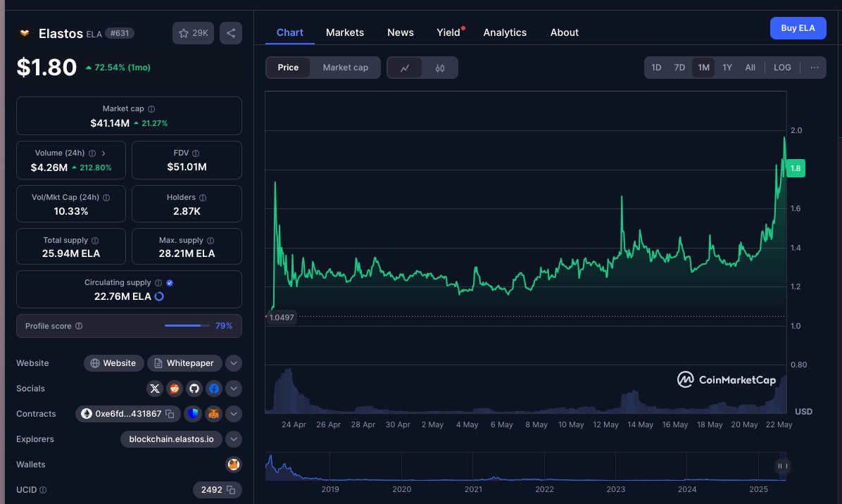
Task: Click the 1.8 current price label
Action: click(x=796, y=168)
